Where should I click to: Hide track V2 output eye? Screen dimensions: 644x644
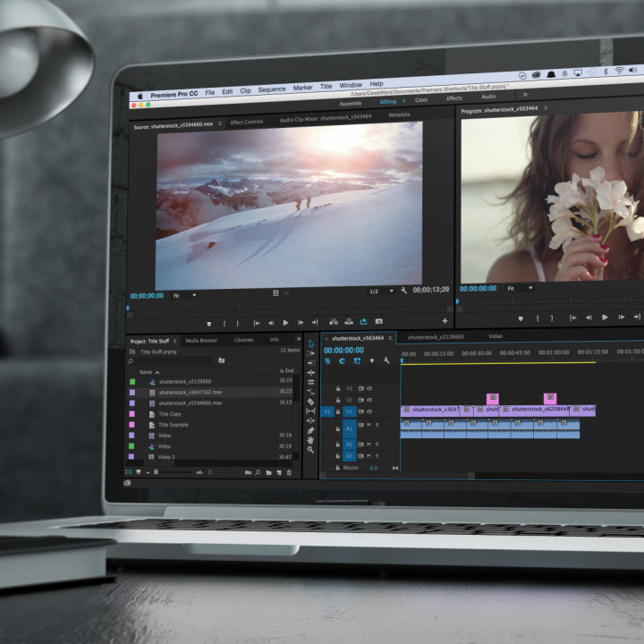pyautogui.click(x=369, y=400)
